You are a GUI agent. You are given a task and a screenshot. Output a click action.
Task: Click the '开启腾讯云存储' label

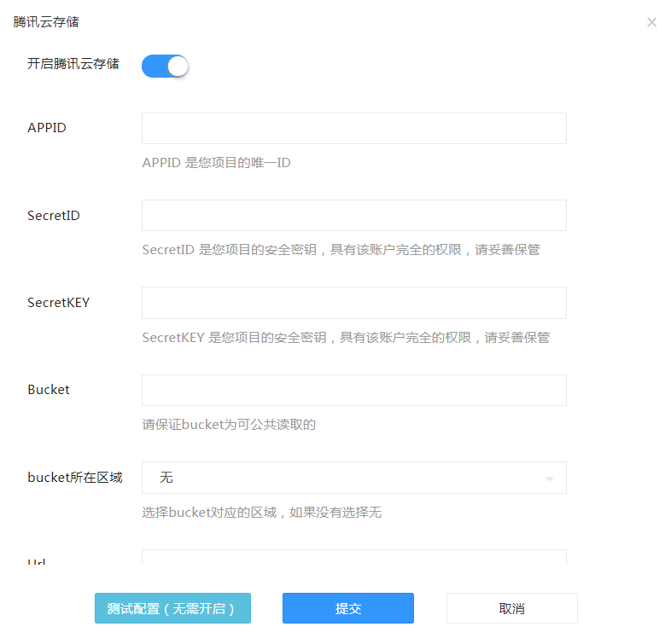pos(73,63)
